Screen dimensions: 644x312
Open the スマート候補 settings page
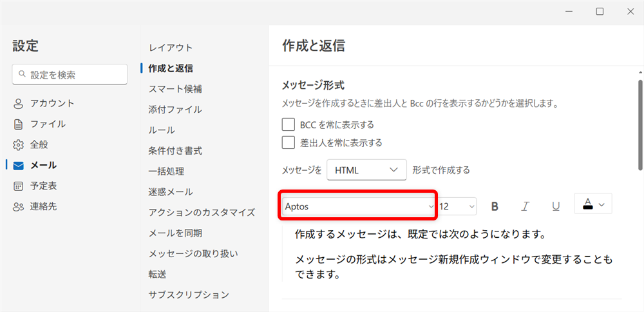[175, 89]
